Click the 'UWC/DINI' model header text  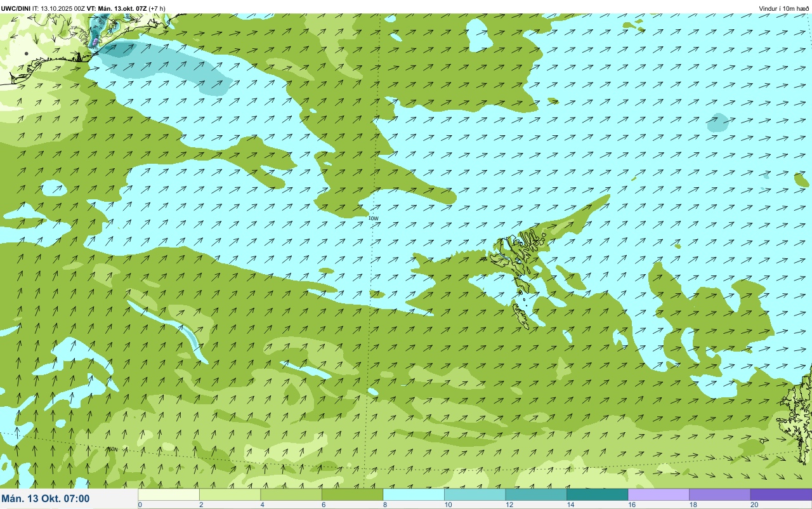click(16, 8)
